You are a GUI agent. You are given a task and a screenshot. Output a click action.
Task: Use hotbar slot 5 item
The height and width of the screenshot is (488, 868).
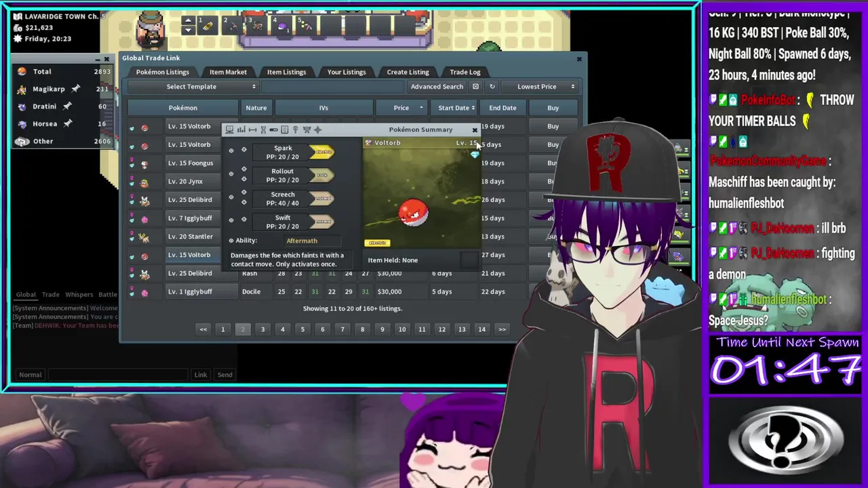(306, 26)
